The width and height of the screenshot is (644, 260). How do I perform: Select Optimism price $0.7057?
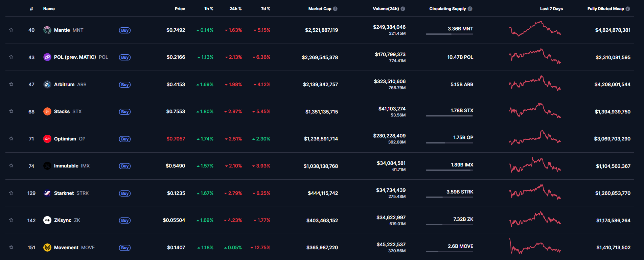click(x=176, y=139)
